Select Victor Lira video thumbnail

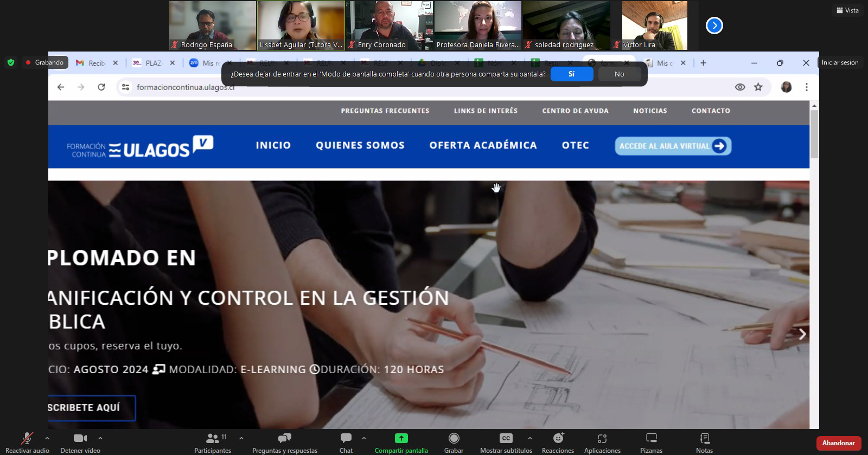coord(655,25)
